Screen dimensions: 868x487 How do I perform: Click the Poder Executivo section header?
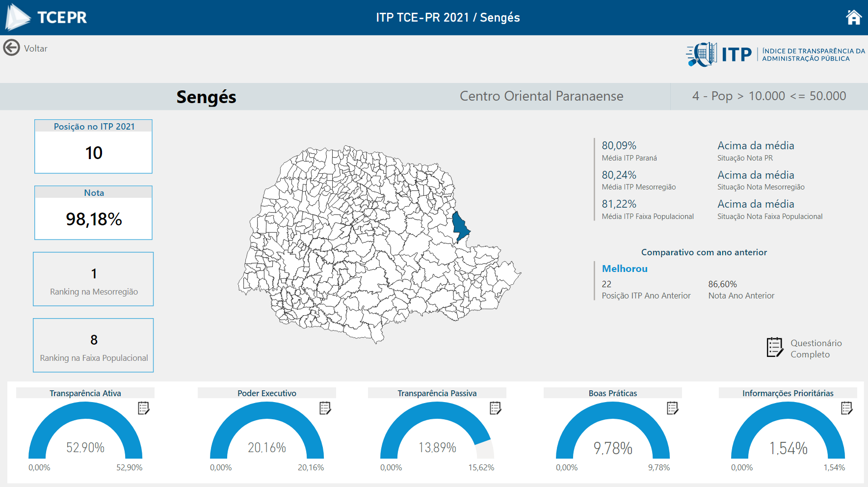(267, 393)
